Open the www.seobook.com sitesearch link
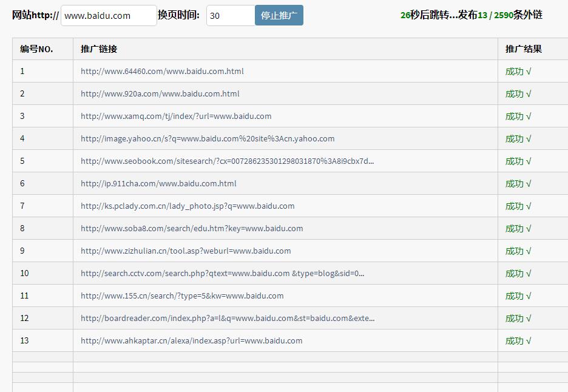 tap(227, 161)
